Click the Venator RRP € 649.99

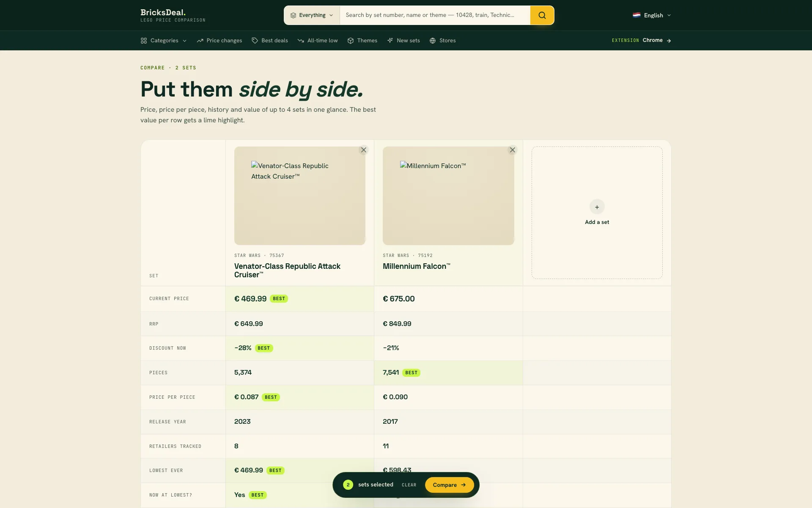pos(249,324)
